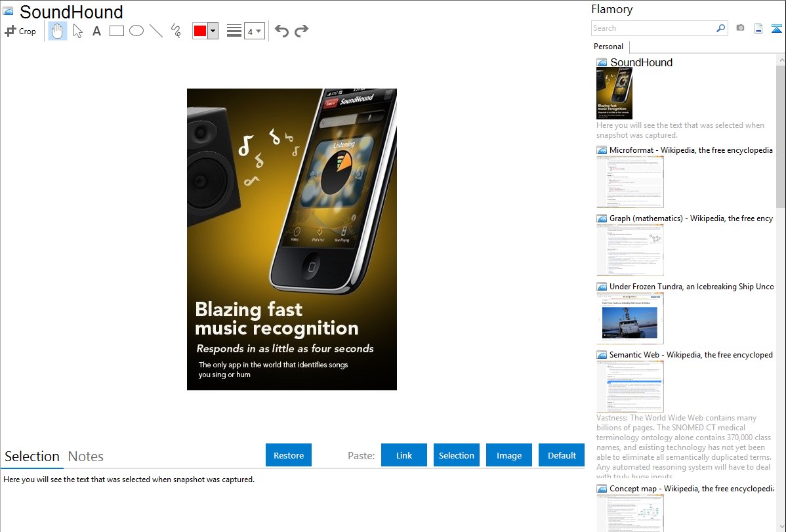This screenshot has height=532, width=786.
Task: Click the blue page document icon
Action: [x=758, y=28]
